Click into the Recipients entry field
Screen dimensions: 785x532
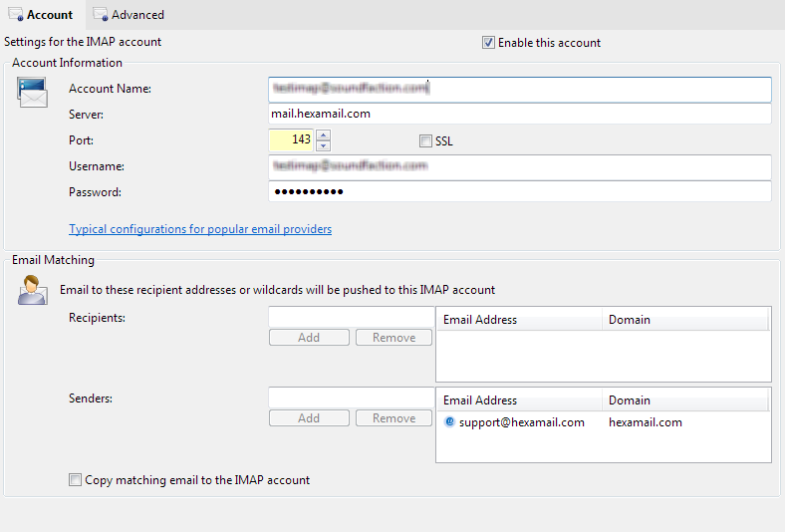point(351,317)
